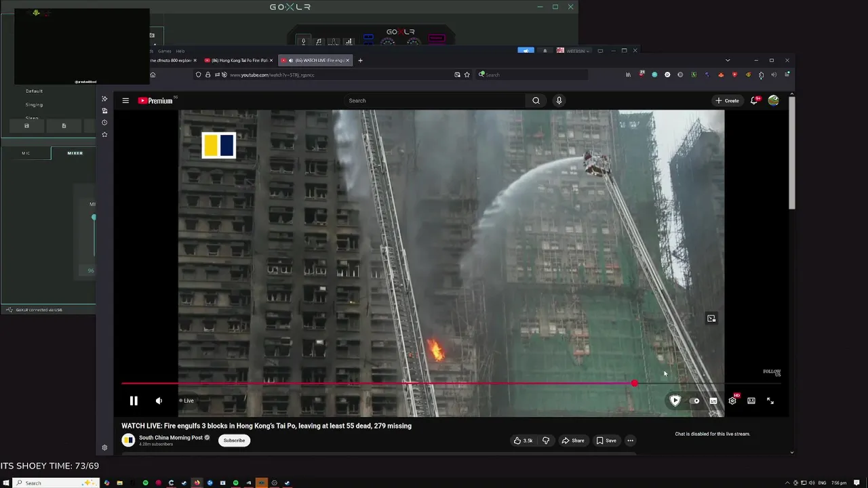The image size is (868, 488).
Task: Open the WEEBSIN account dropdown
Action: pyautogui.click(x=573, y=51)
